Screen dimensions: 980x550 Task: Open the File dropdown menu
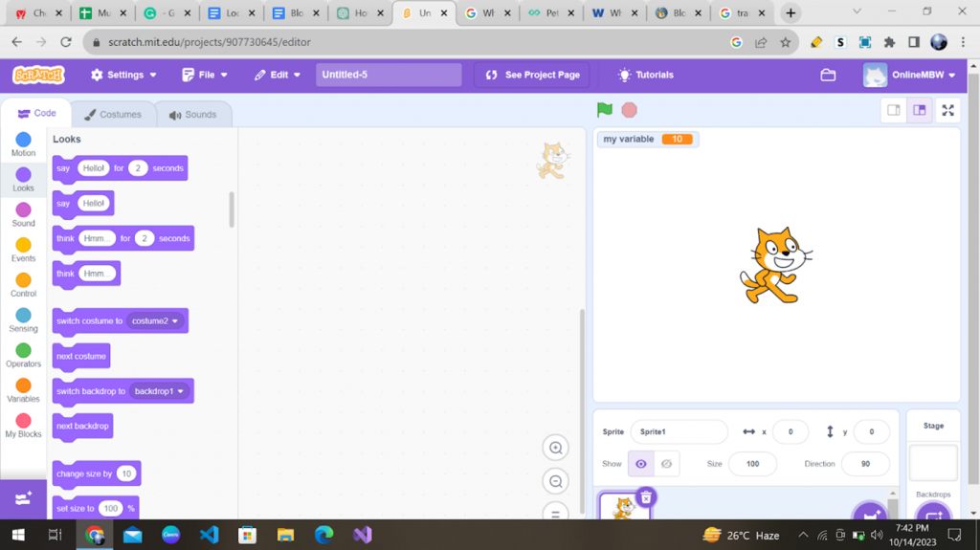click(205, 75)
